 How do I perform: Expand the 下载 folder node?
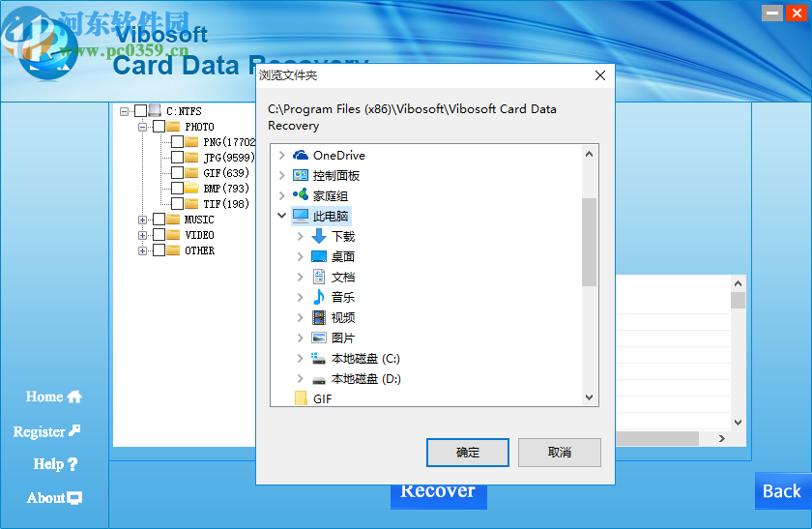click(301, 236)
